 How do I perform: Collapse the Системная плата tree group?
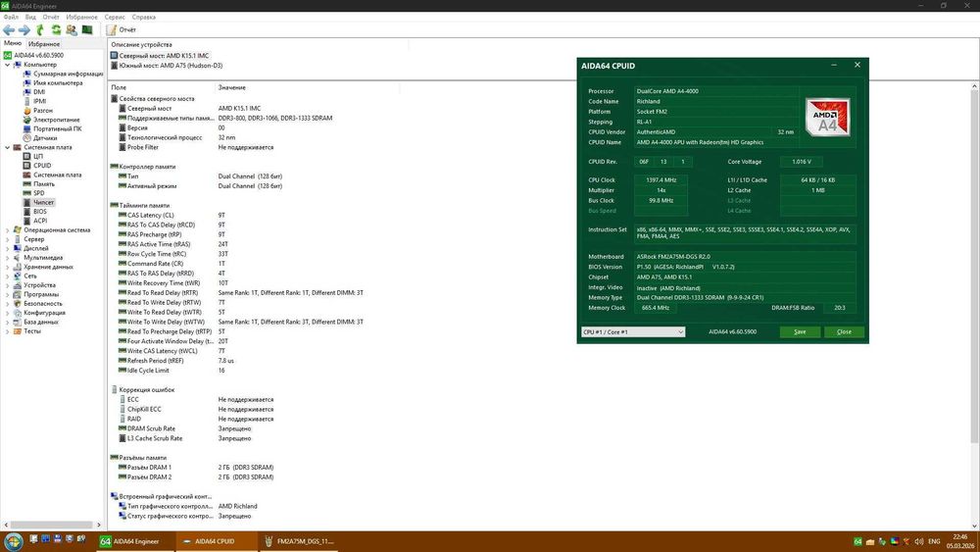point(8,147)
